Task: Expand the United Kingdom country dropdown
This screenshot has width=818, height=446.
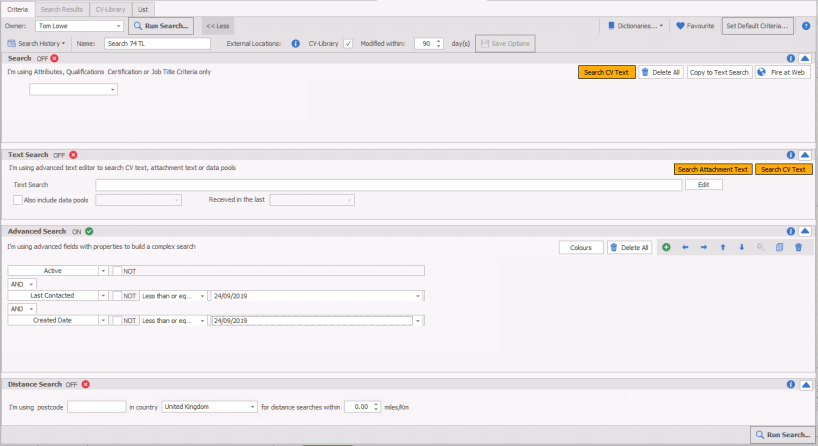Action: pos(252,407)
